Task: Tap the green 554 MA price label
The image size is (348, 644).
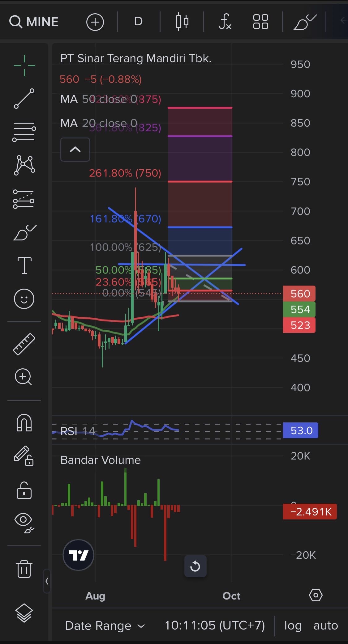Action: 299,309
